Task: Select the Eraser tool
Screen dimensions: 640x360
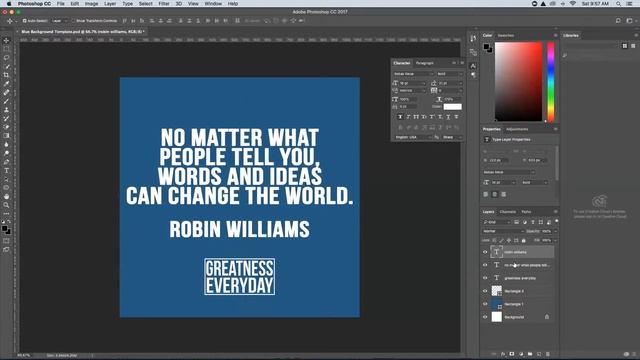Action: click(6, 127)
